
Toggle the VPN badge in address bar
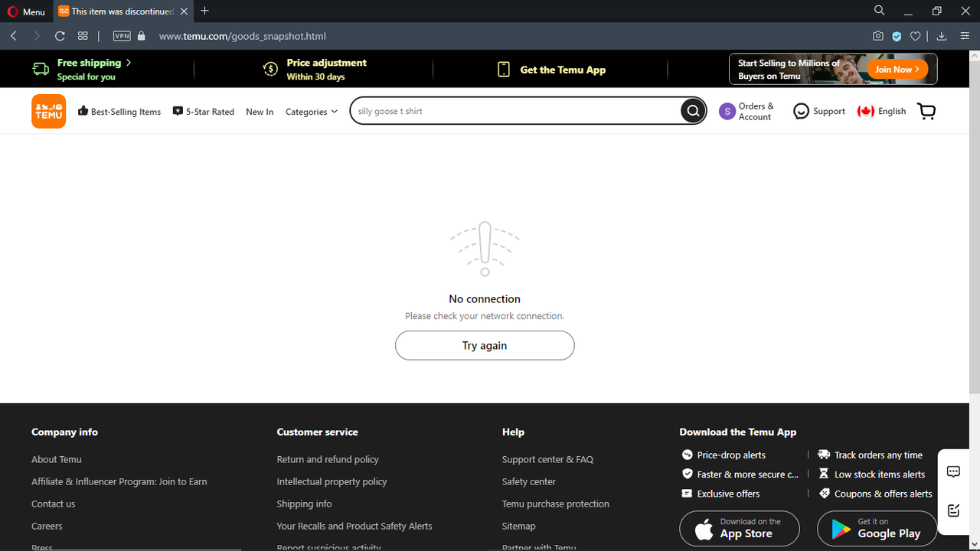122,36
